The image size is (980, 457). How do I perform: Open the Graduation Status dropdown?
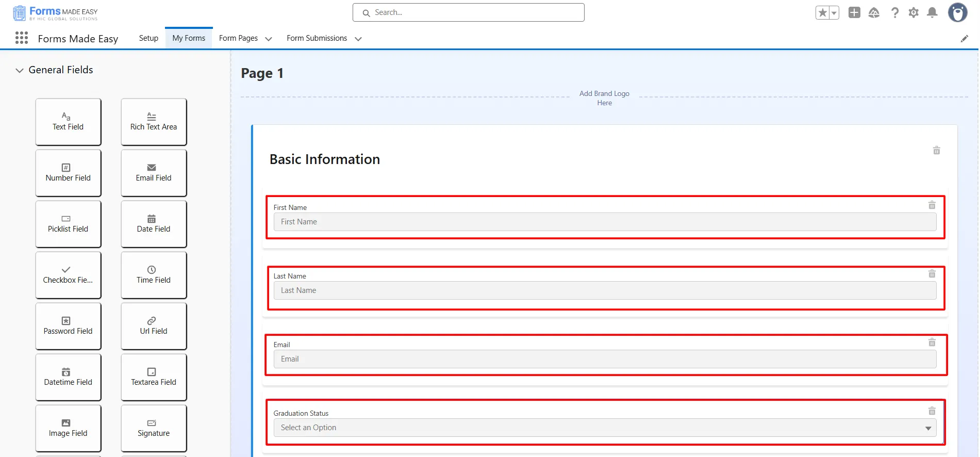pyautogui.click(x=605, y=428)
